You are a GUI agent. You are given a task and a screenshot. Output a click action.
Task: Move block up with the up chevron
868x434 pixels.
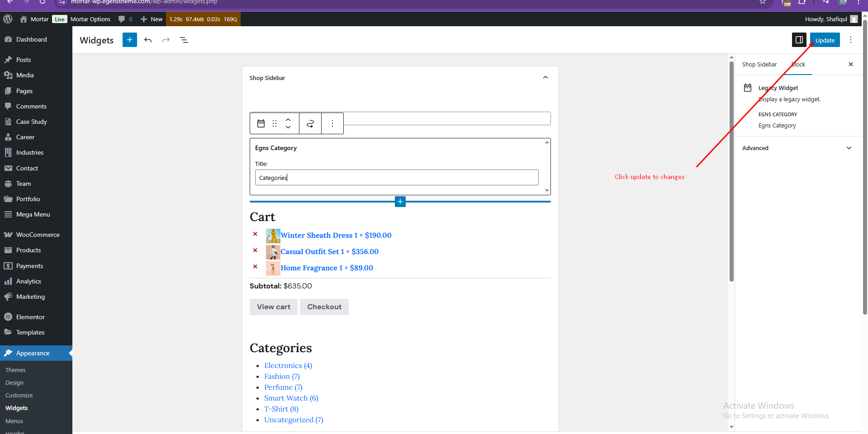pos(288,120)
